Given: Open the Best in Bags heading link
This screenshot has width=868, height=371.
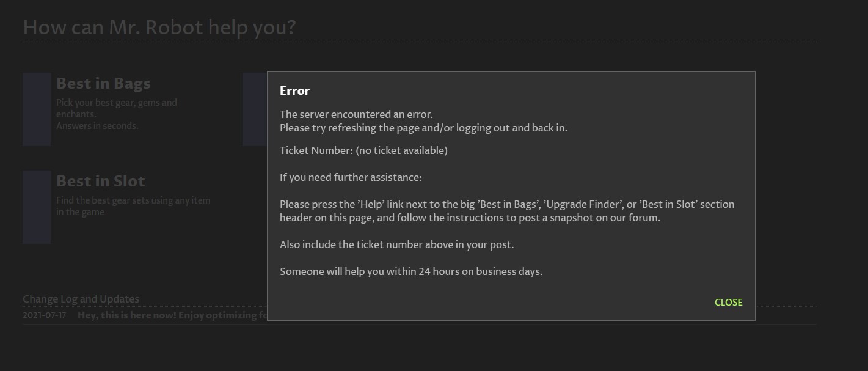Looking at the screenshot, I should click(103, 84).
